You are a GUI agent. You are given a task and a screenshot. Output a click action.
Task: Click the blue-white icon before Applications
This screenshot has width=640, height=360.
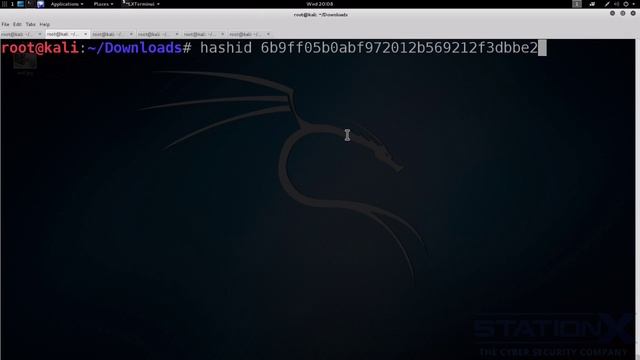[x=41, y=4]
